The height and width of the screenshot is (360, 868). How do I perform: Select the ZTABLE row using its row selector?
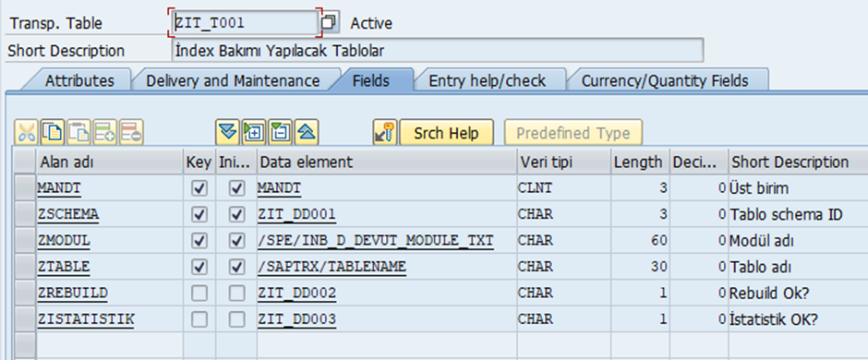(24, 267)
